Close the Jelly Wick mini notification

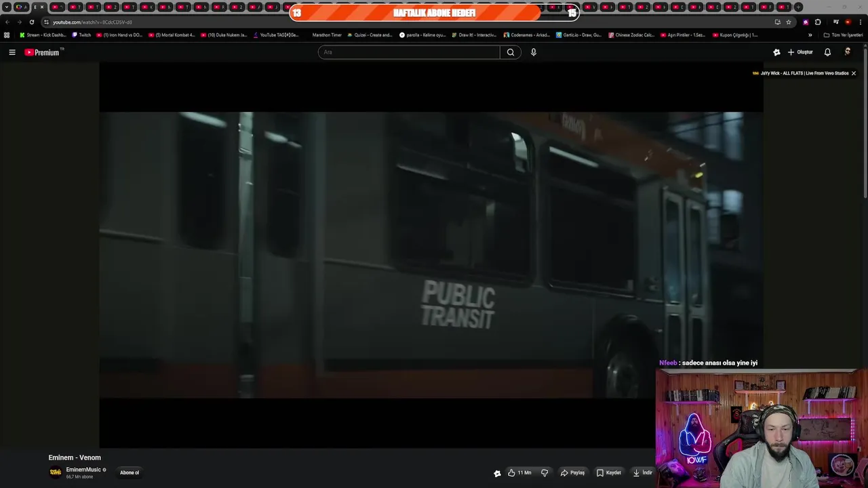854,73
